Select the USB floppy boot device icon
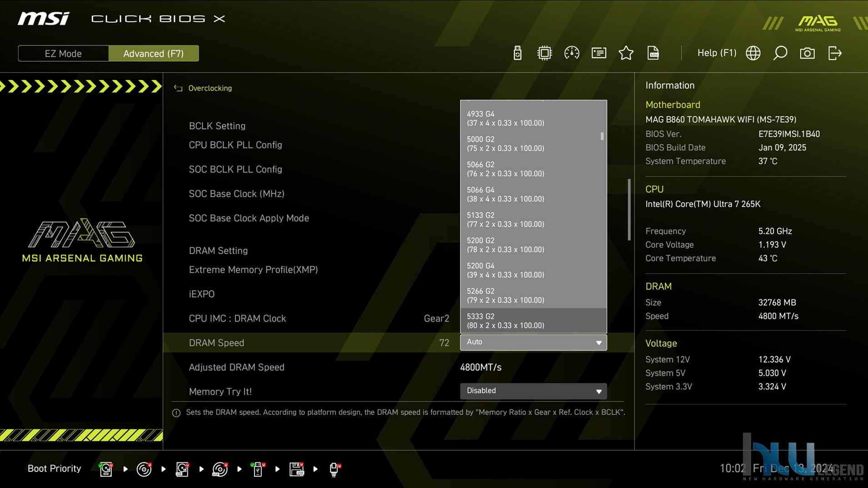 click(x=296, y=469)
